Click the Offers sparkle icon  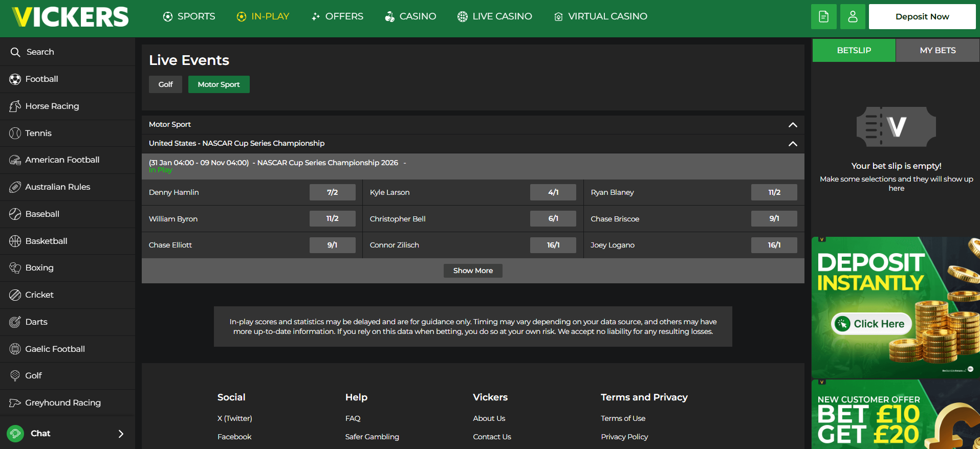316,17
